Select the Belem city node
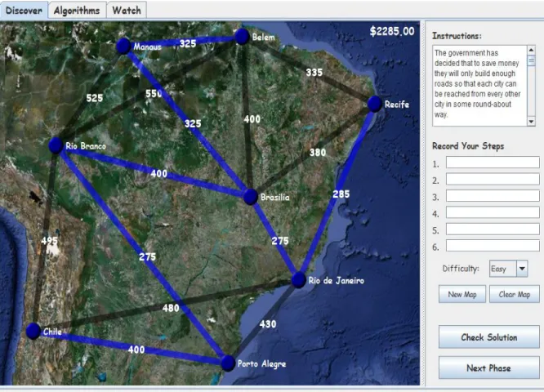 (242, 37)
